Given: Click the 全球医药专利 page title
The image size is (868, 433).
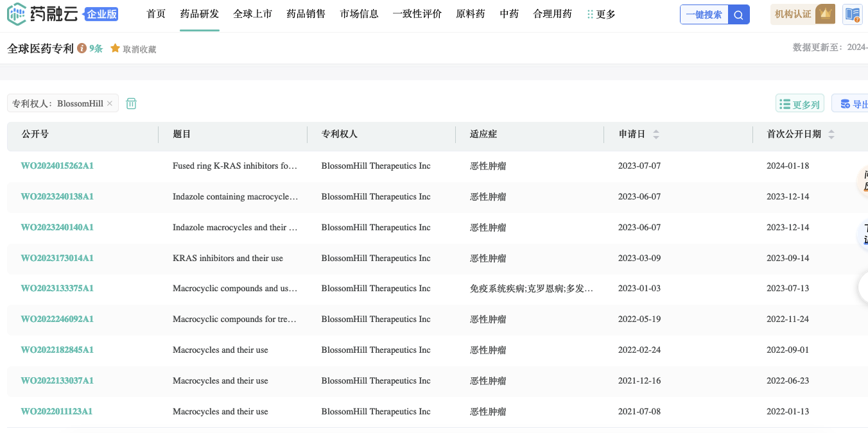Looking at the screenshot, I should coord(40,48).
